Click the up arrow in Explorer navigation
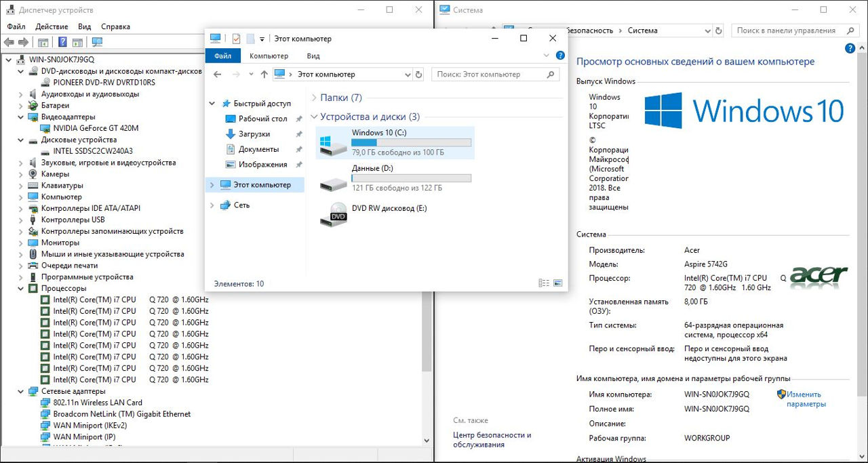 (264, 75)
